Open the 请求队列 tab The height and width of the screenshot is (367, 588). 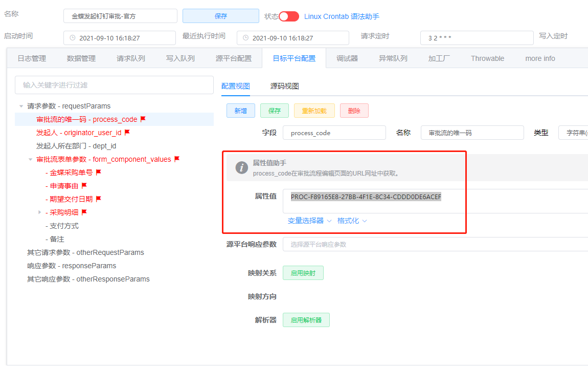pyautogui.click(x=130, y=58)
